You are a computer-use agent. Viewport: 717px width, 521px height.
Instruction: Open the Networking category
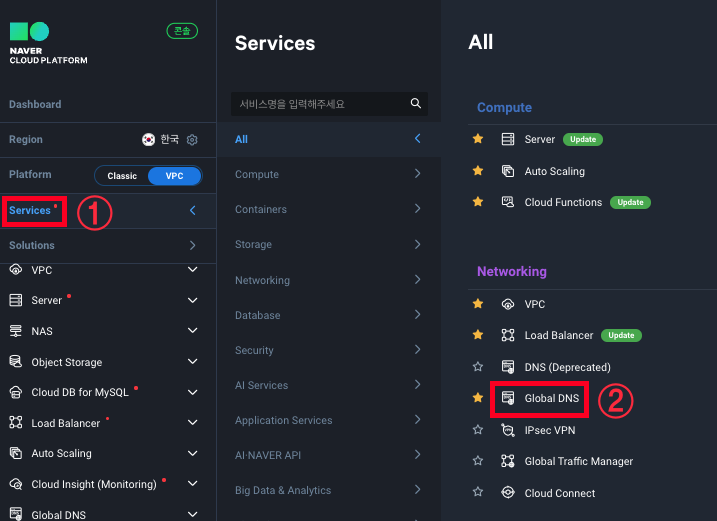[329, 280]
